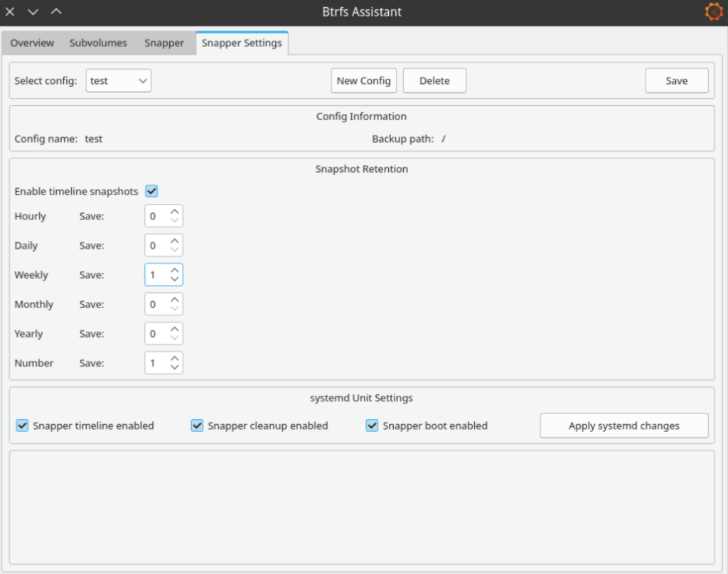The width and height of the screenshot is (728, 574).
Task: Save the snapper config settings
Action: 677,81
